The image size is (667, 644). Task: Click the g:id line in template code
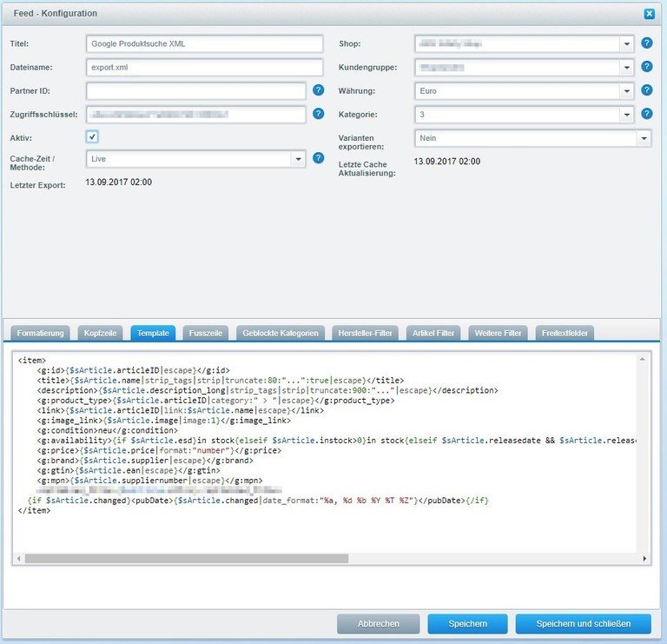tap(133, 370)
